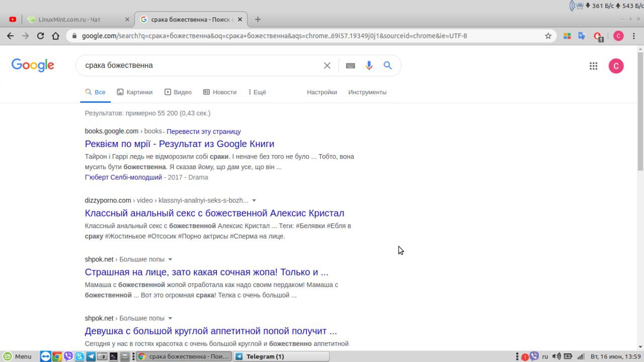The image size is (644, 362).
Task: Go to Google homepage via the logo
Action: (x=33, y=65)
